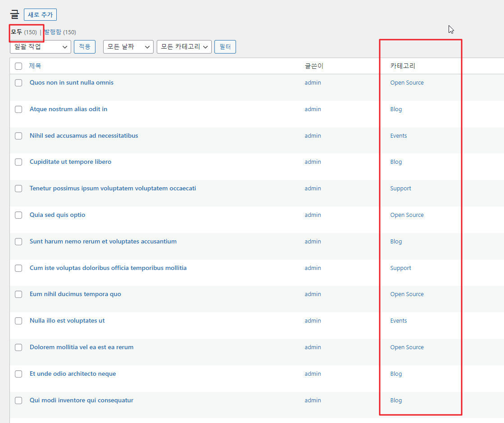The width and height of the screenshot is (504, 423).
Task: Click Open Source category in Eum nihil row
Action: click(407, 294)
